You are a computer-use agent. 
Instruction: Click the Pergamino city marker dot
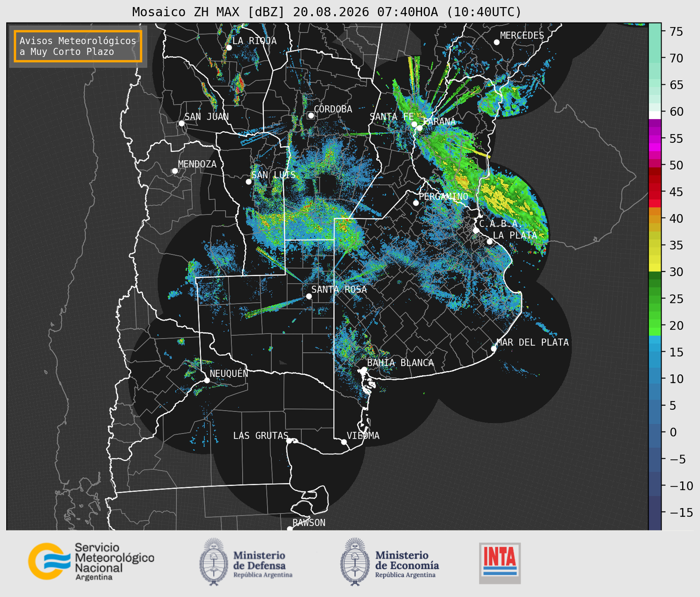tap(416, 203)
